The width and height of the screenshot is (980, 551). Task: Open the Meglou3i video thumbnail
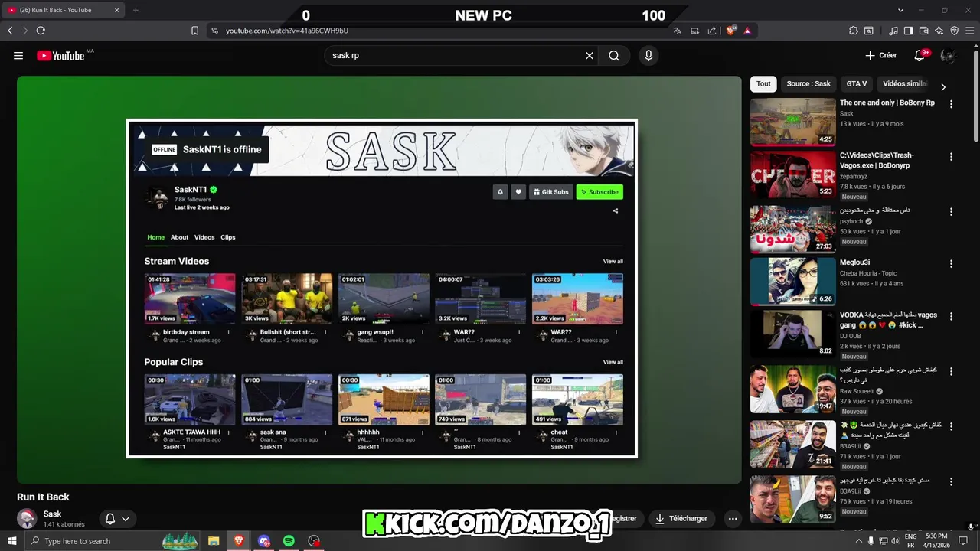[x=792, y=281]
